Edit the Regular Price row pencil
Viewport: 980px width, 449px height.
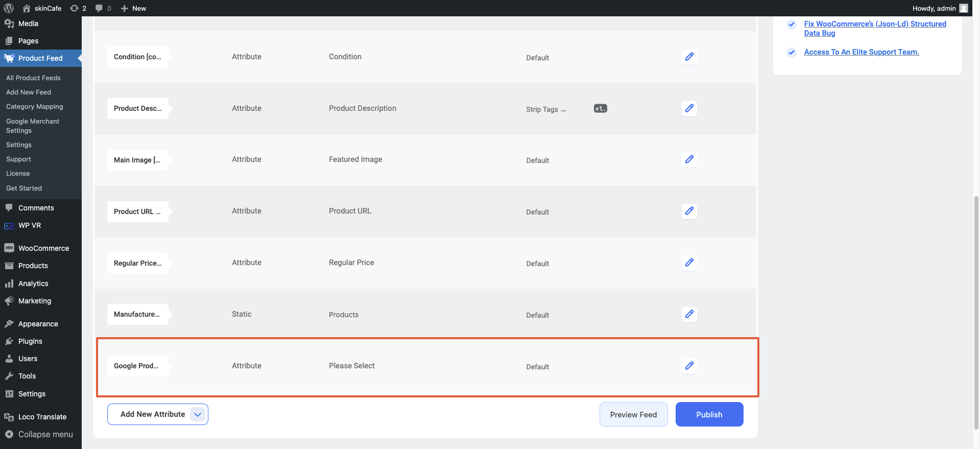(x=689, y=263)
